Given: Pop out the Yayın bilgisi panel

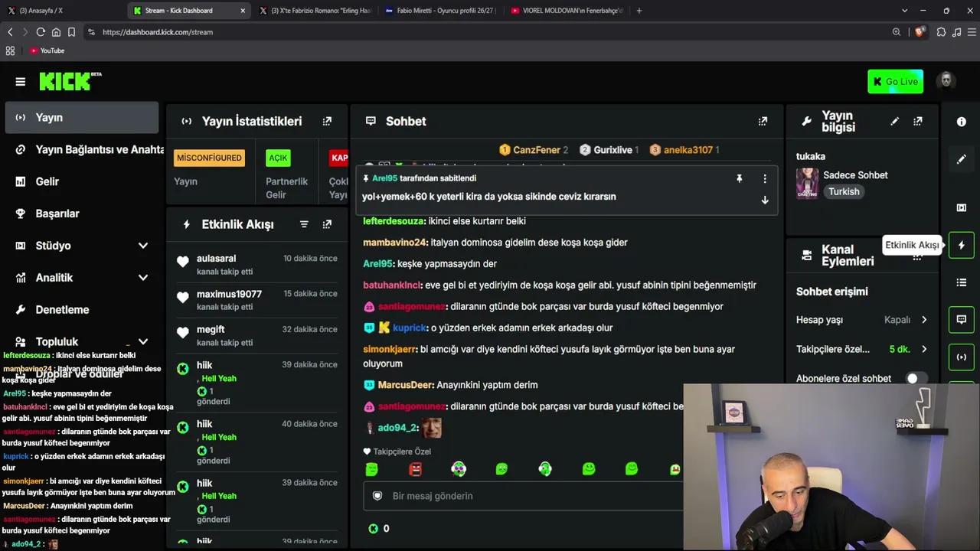Looking at the screenshot, I should (x=917, y=121).
